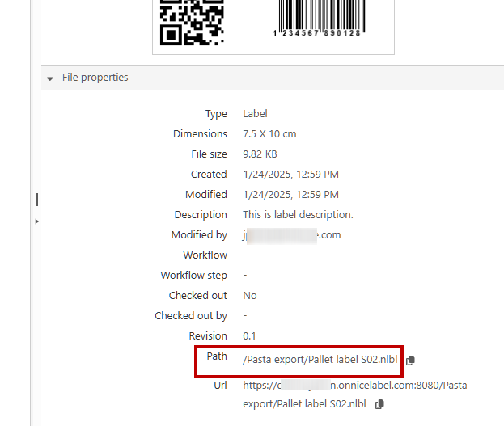Click the Checked out No value

pos(249,296)
